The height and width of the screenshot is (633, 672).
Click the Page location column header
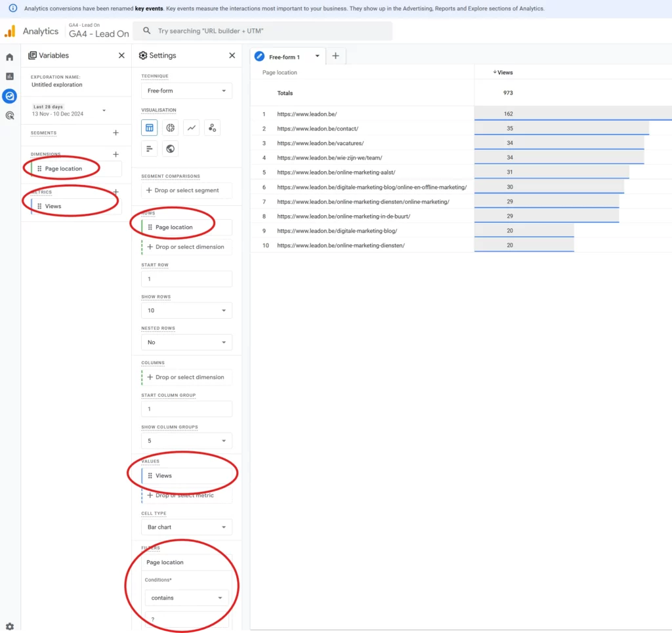280,72
